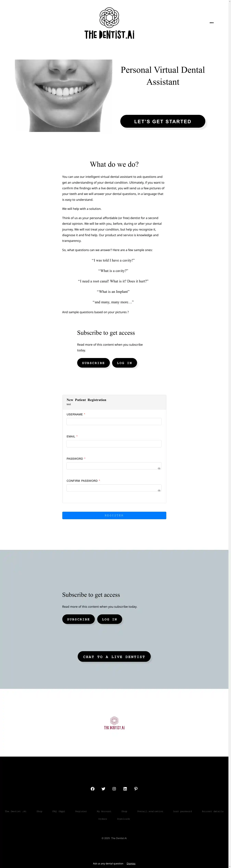Click the Username input field
231x868 pixels.
tap(114, 422)
